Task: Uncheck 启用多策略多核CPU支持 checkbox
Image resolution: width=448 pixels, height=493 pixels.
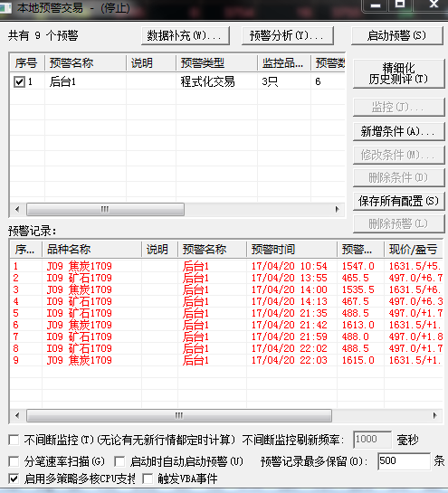Action: coord(14,479)
